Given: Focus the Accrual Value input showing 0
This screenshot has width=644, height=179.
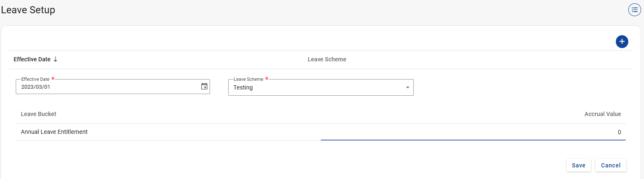Looking at the screenshot, I should tap(473, 133).
